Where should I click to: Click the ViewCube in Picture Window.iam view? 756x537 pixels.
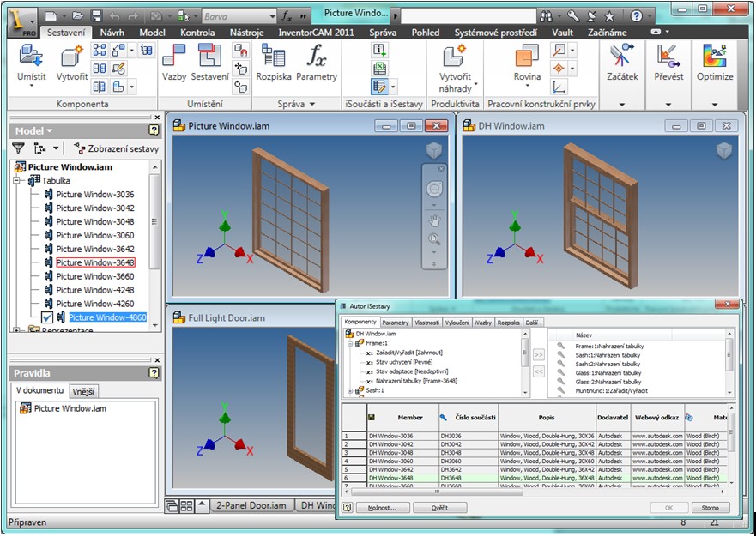434,150
